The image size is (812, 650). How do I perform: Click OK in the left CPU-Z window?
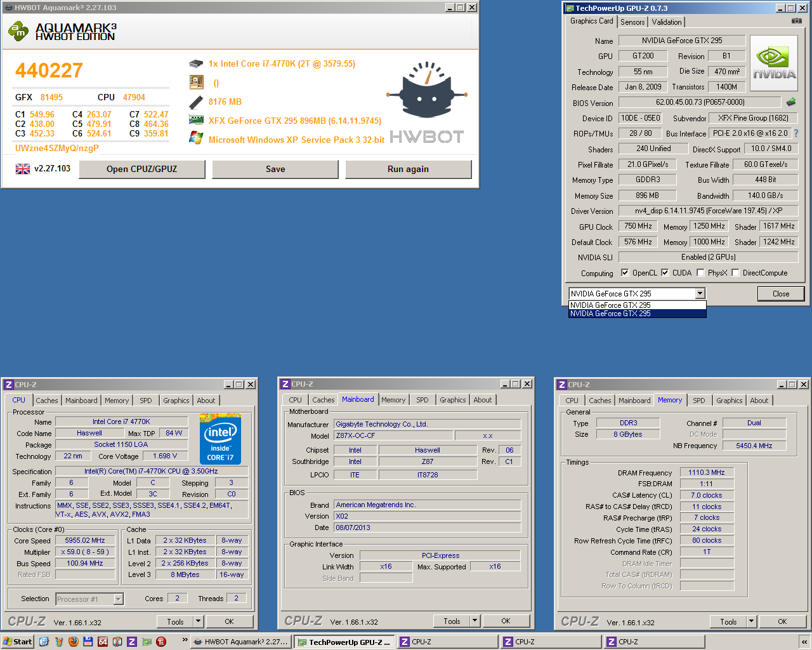click(x=229, y=621)
